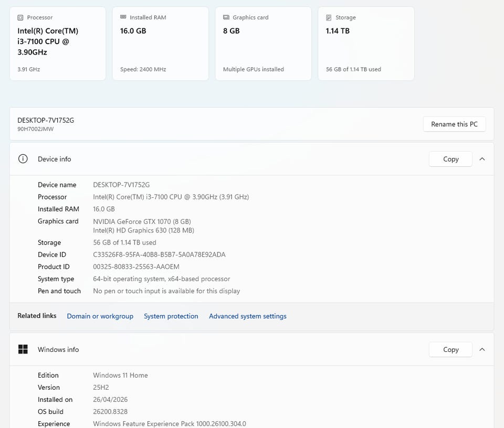Click Intel(R) HD Graphics 630 (128 MB)

point(143,230)
